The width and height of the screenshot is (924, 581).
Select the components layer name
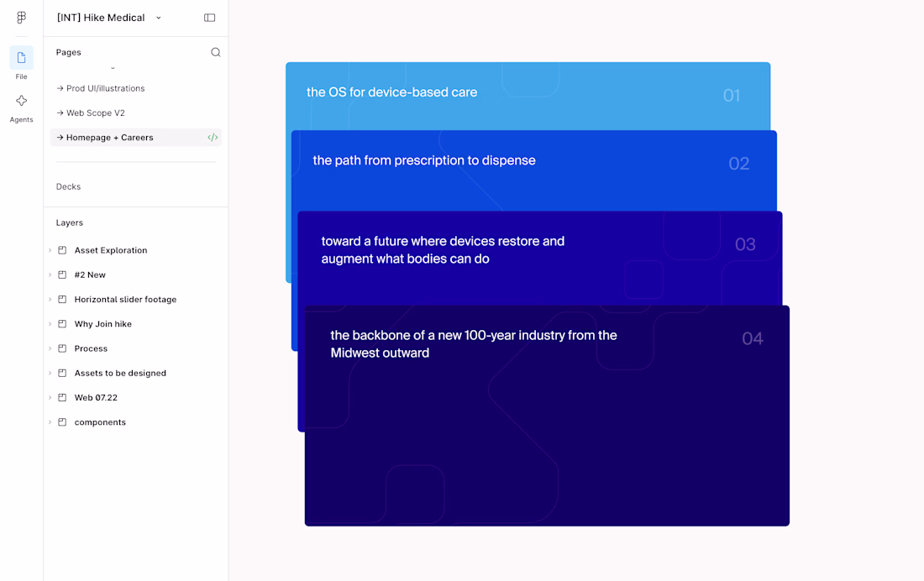point(100,422)
